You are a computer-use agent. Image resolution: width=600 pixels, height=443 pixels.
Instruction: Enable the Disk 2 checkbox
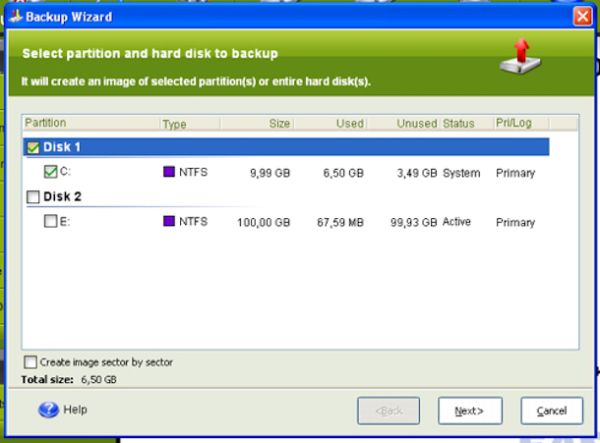[33, 197]
